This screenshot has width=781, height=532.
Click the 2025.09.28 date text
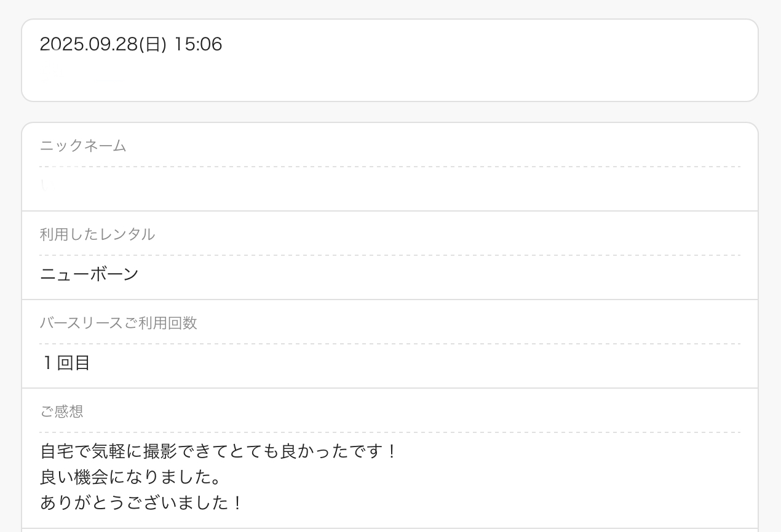click(88, 44)
